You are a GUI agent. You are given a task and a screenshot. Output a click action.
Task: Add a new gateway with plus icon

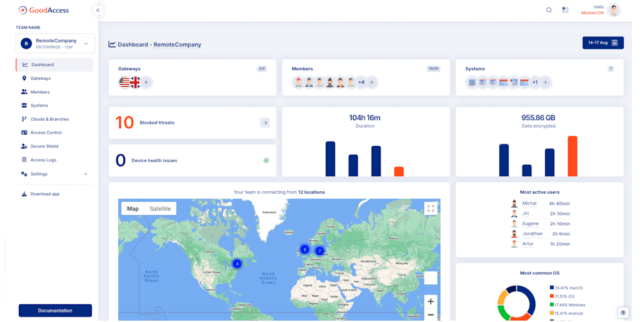click(x=146, y=82)
